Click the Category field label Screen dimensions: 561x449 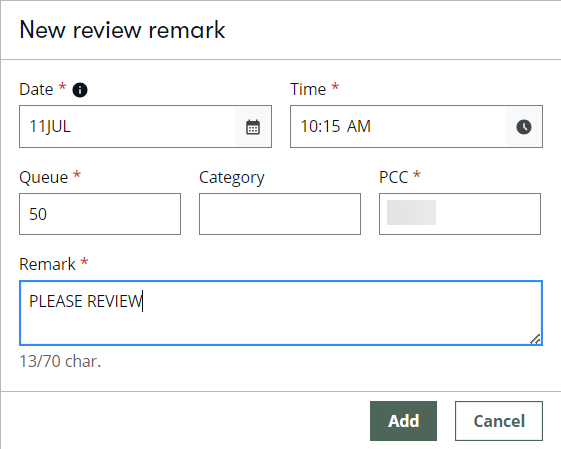[232, 178]
